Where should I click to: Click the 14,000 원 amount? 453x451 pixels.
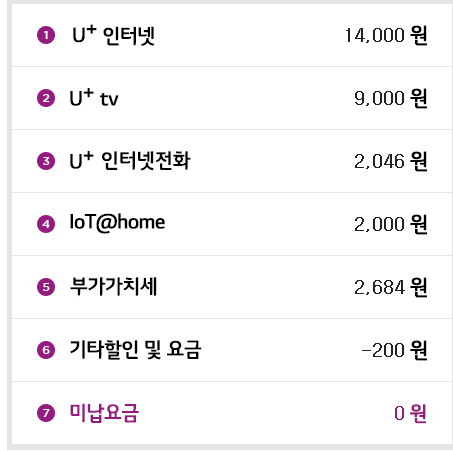click(386, 35)
